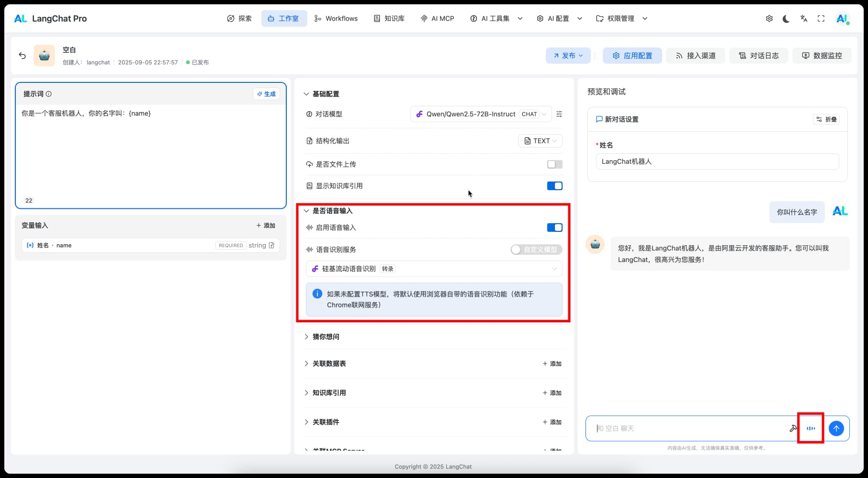Click the voice input waveform icon in chat box
This screenshot has height=478, width=868.
(x=811, y=428)
